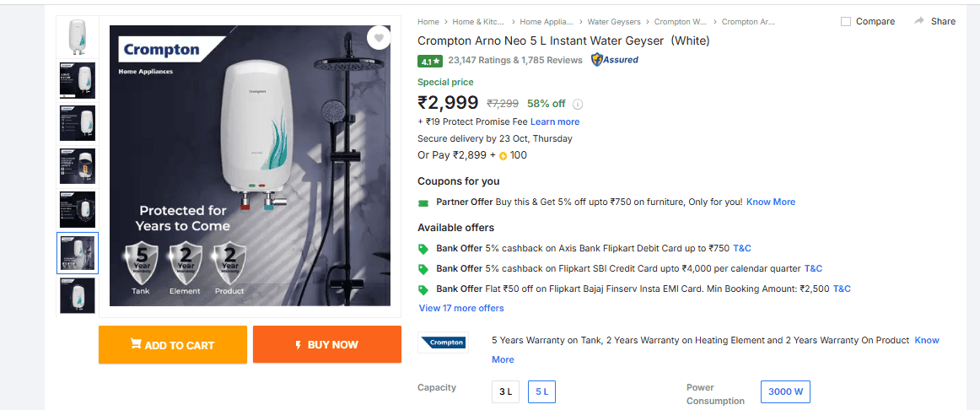Screen dimensions: 980x410
Task: Click the Share arrow icon
Action: (919, 21)
